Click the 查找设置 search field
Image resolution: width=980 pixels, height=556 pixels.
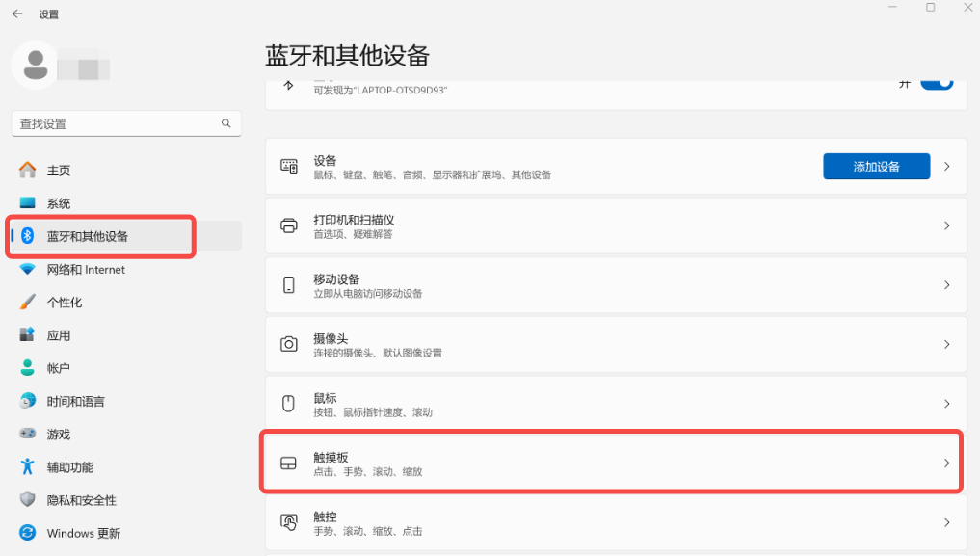(116, 123)
